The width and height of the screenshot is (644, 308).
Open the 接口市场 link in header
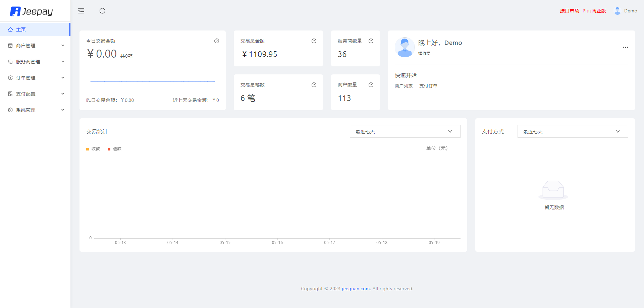click(569, 11)
